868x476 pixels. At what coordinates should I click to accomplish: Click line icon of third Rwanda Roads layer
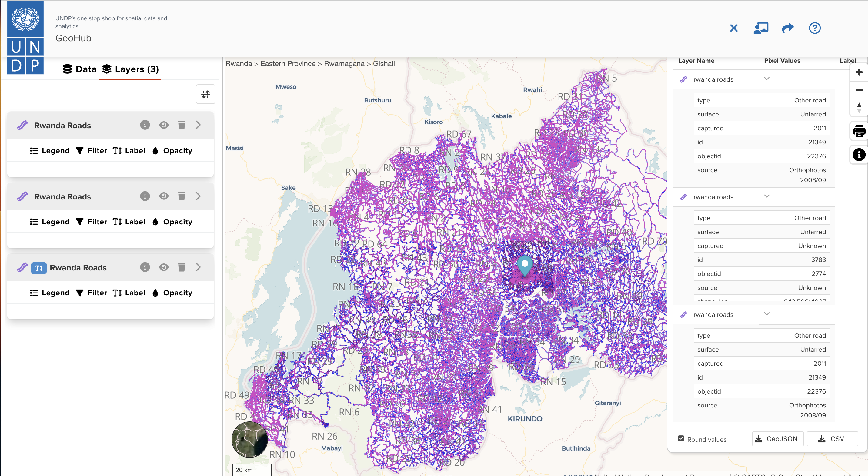click(x=22, y=268)
